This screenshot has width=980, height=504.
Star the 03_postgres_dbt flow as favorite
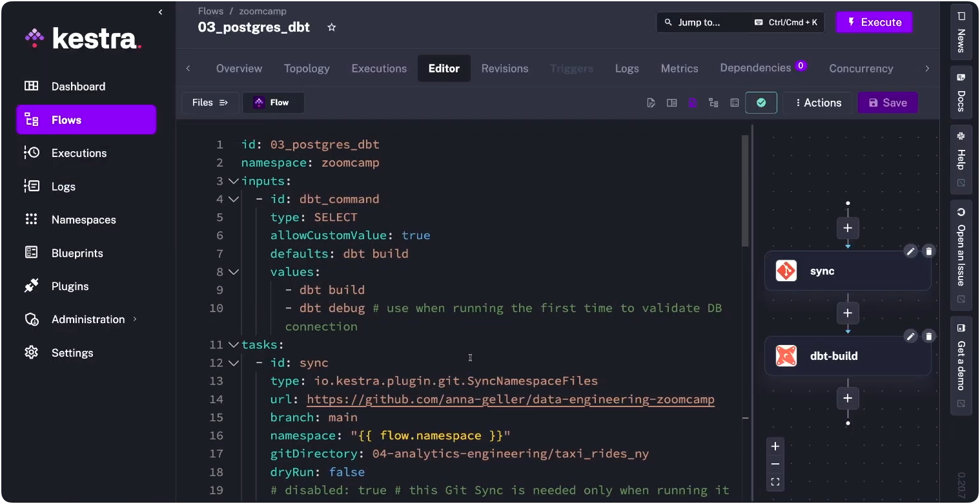tap(331, 27)
